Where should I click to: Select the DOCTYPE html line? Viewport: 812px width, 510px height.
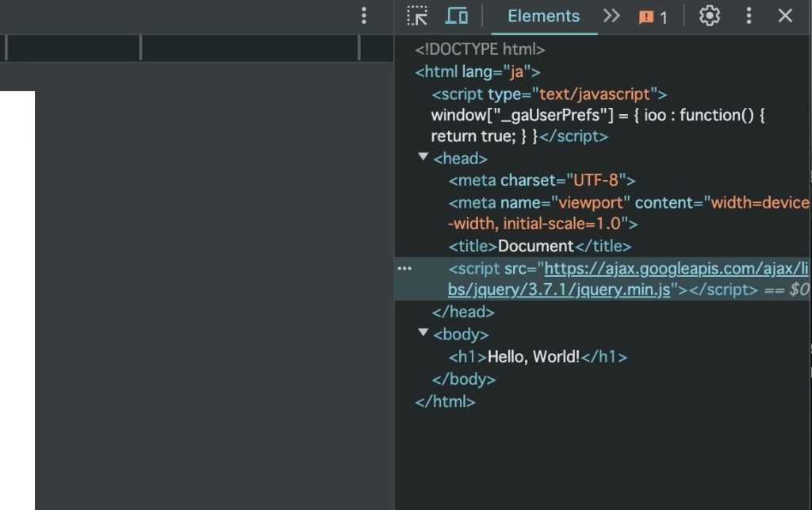pyautogui.click(x=480, y=49)
